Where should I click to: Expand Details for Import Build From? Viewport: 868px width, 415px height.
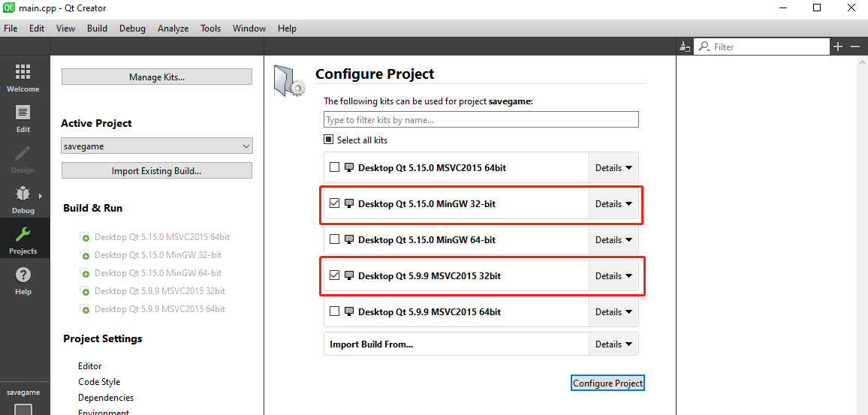click(613, 344)
